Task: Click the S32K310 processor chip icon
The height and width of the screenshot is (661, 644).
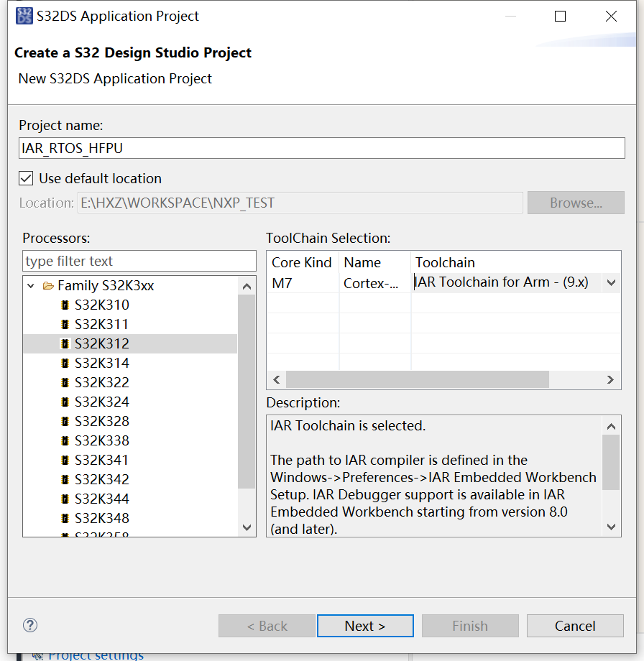Action: point(65,305)
